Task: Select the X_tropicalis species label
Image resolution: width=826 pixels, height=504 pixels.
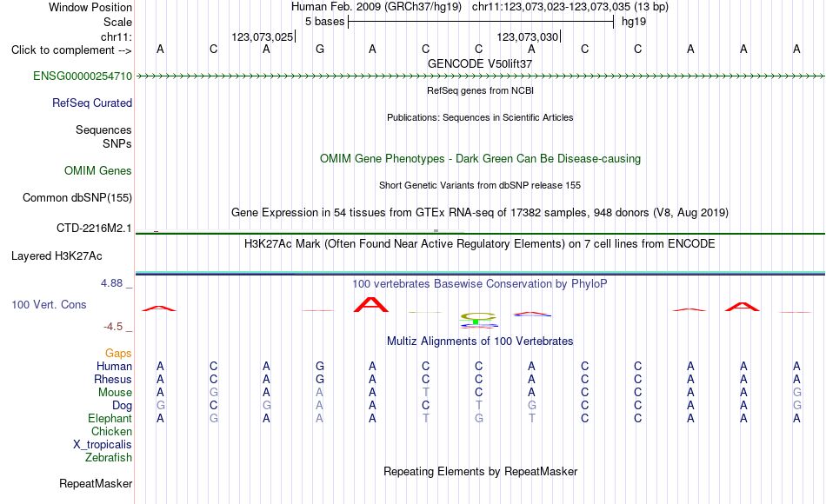Action: point(103,445)
